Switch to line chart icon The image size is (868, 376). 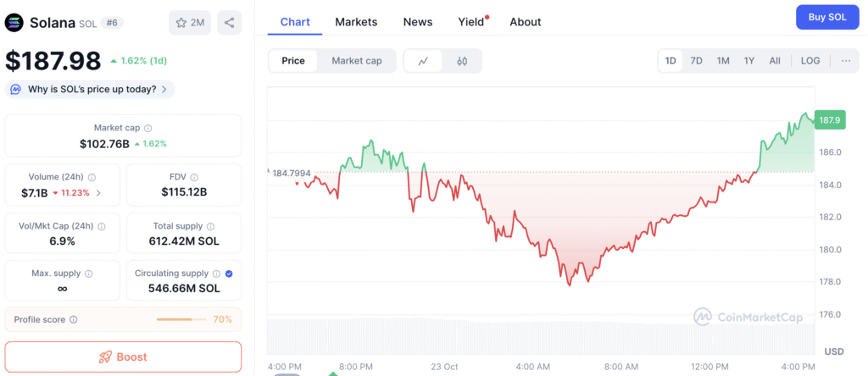423,61
